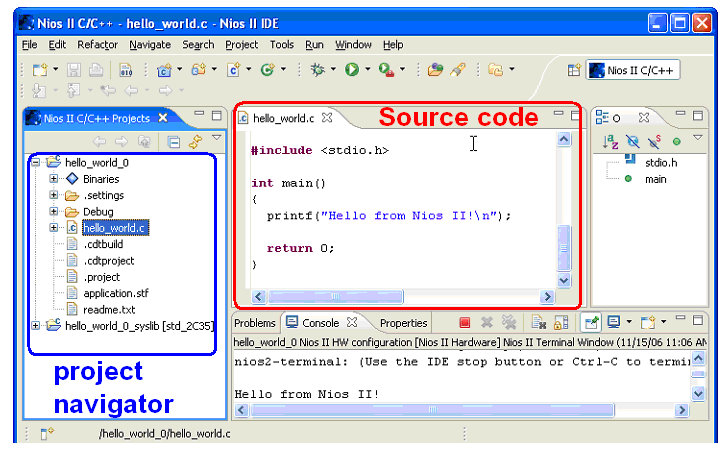
Task: Click the Build All binary icon
Action: (x=126, y=70)
